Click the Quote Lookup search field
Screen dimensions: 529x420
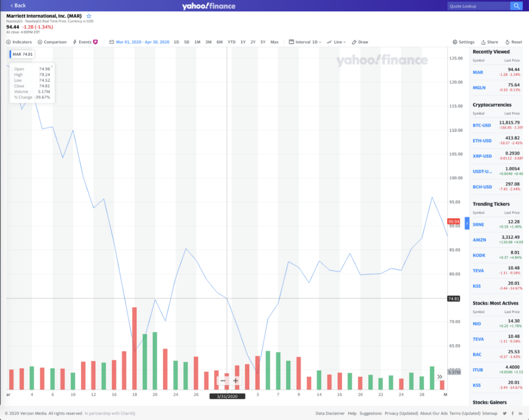(478, 6)
